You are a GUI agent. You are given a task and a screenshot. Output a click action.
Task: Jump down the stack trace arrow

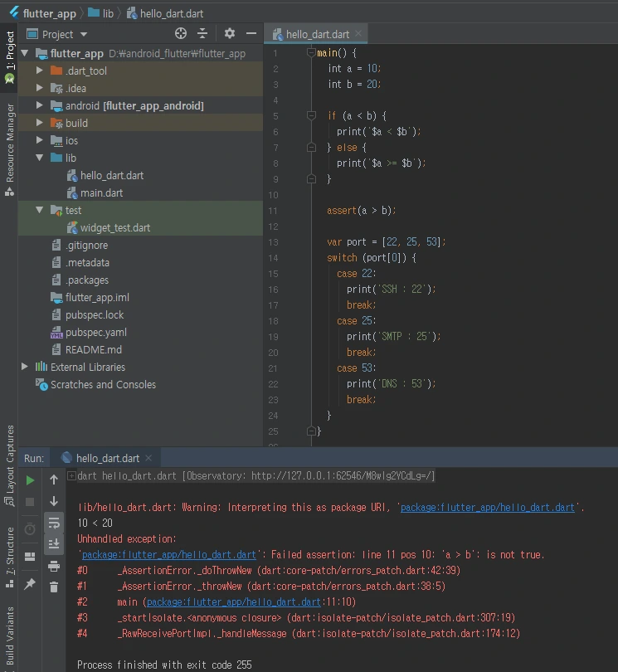54,501
